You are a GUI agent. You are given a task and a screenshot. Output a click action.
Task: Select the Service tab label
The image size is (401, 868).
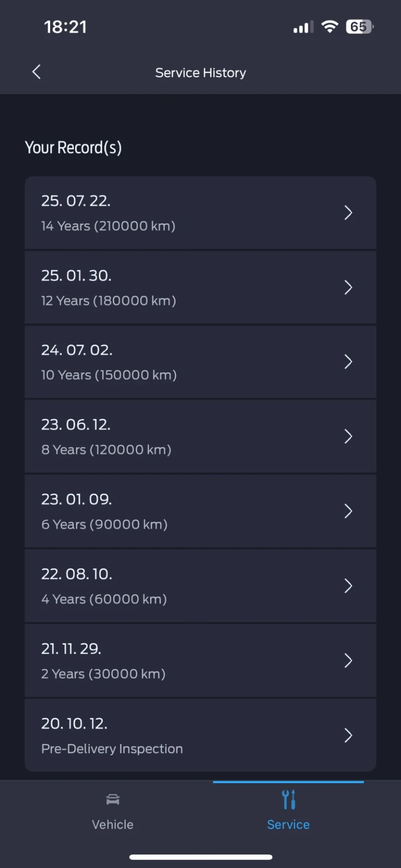click(x=288, y=824)
